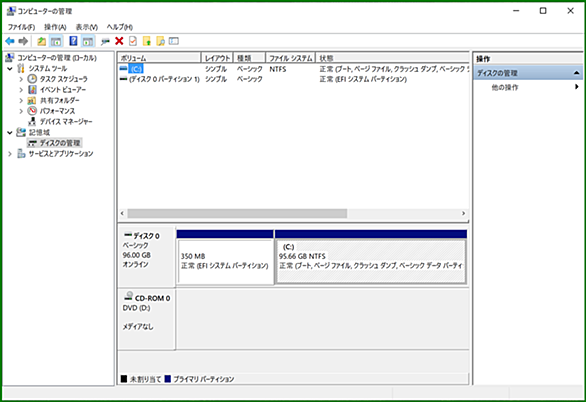Click the right scroll arrow of volume list
586x402 pixels.
[463, 213]
